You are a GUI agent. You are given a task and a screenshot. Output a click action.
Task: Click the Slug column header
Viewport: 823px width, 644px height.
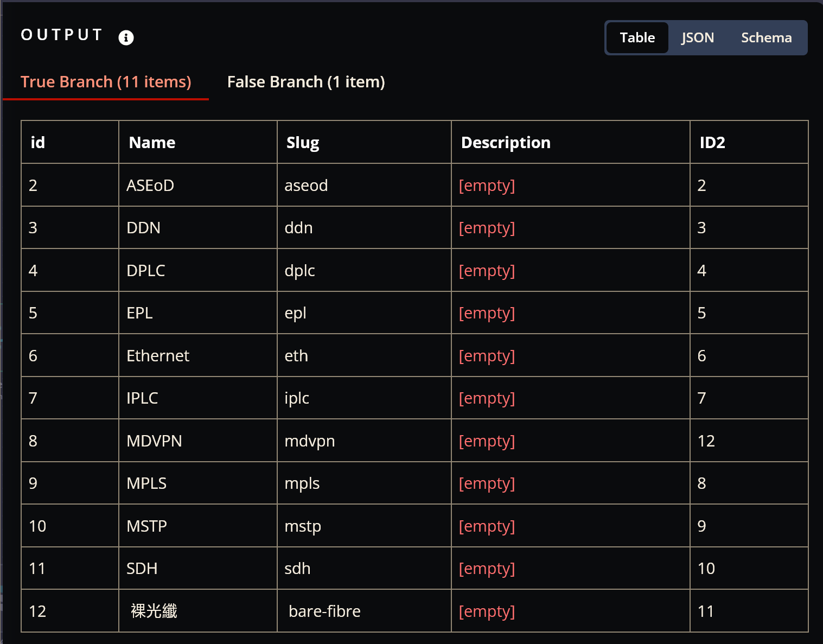tap(364, 142)
